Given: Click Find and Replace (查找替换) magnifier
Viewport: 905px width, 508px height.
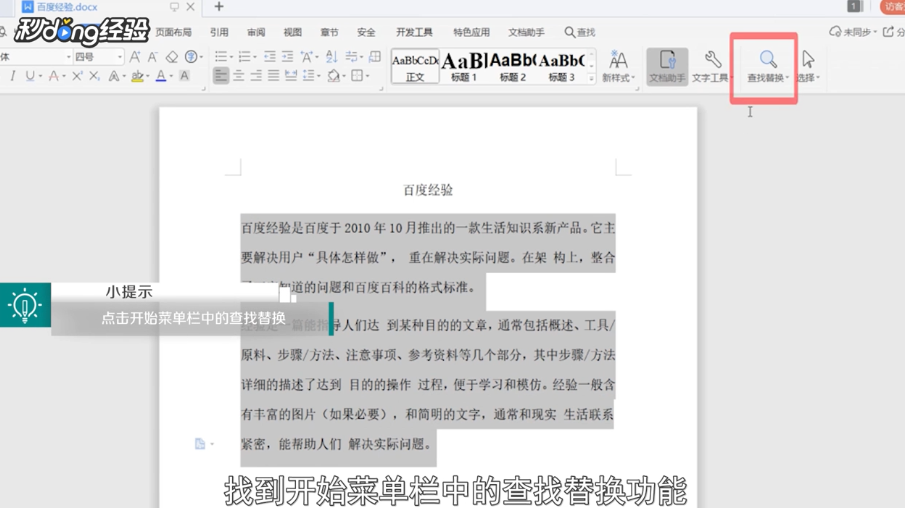Looking at the screenshot, I should 767,66.
